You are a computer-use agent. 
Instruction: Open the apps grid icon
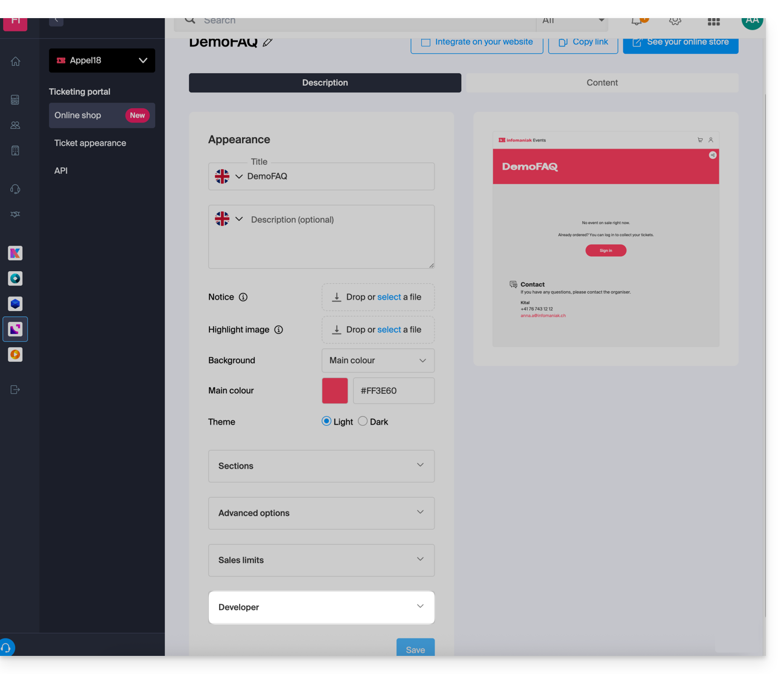point(713,22)
